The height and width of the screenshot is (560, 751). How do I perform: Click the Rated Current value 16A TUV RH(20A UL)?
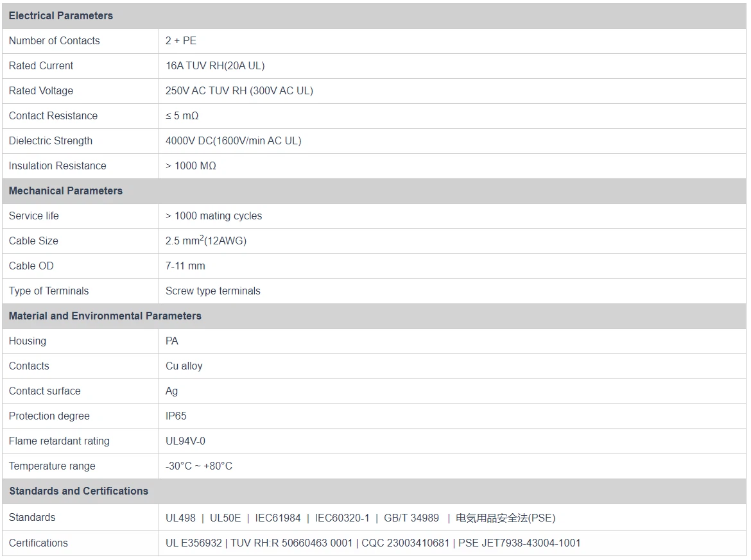tap(215, 65)
